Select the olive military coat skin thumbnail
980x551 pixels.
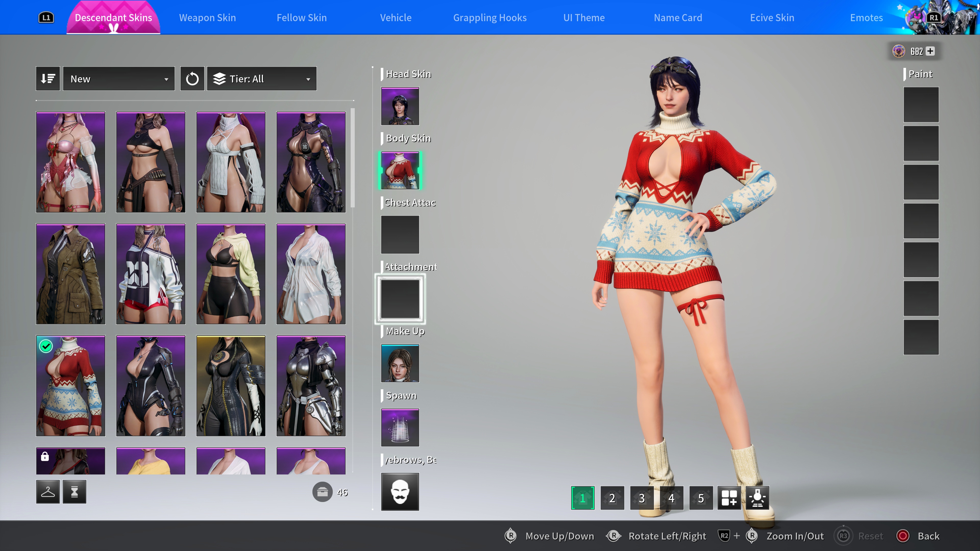[71, 274]
